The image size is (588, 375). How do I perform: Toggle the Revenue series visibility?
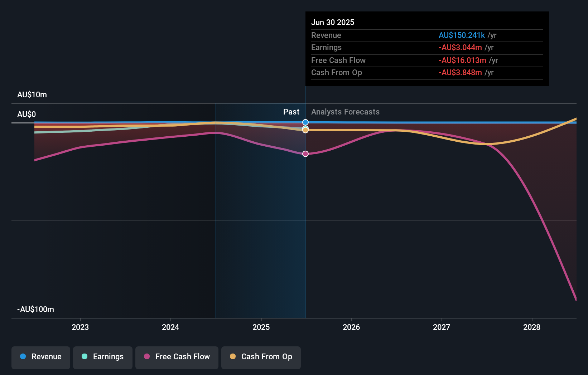coord(40,357)
